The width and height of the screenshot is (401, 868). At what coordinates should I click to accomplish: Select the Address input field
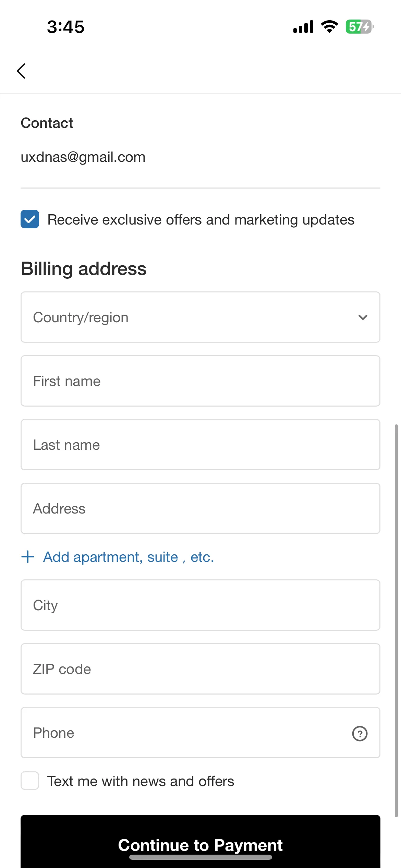click(200, 508)
